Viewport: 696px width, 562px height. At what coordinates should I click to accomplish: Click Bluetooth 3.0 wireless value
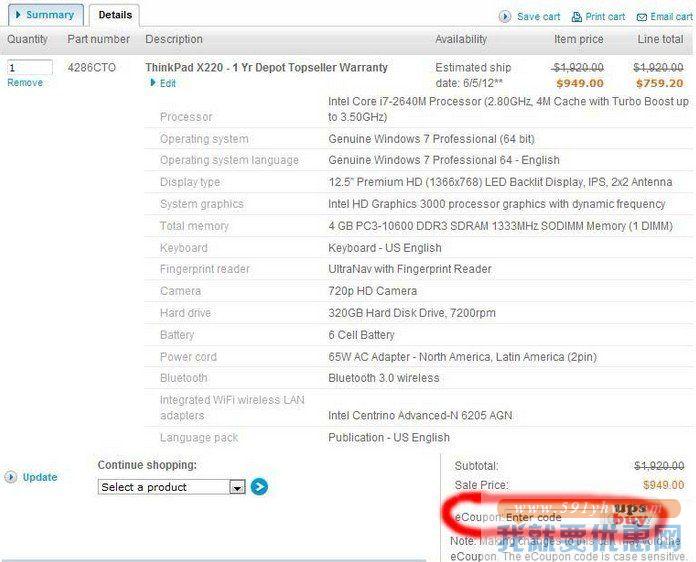pyautogui.click(x=384, y=378)
